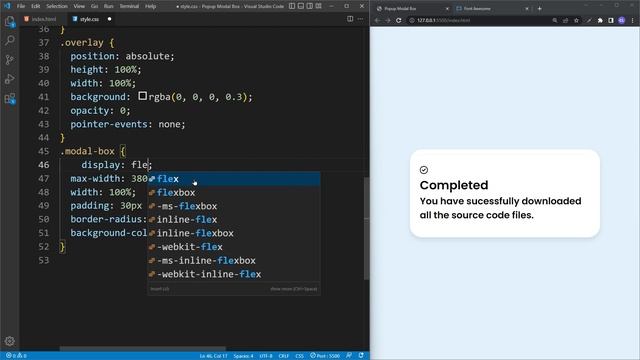
Task: Click 'CRLF' line ending in status bar
Action: 284,356
